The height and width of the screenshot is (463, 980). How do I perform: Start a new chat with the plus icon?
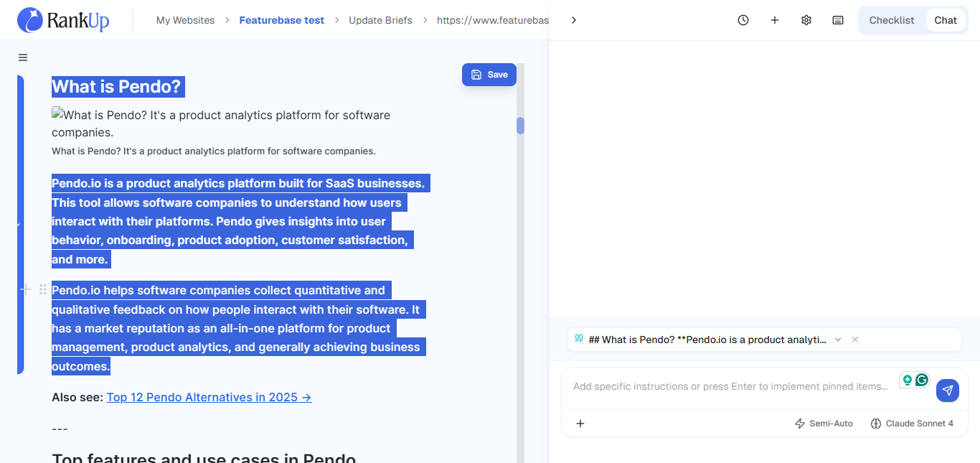pos(775,20)
